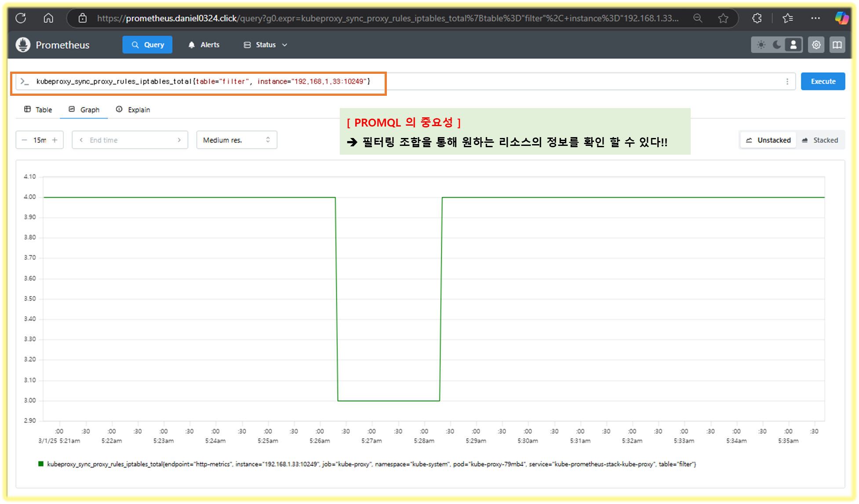
Task: Click the browser home icon
Action: (48, 18)
